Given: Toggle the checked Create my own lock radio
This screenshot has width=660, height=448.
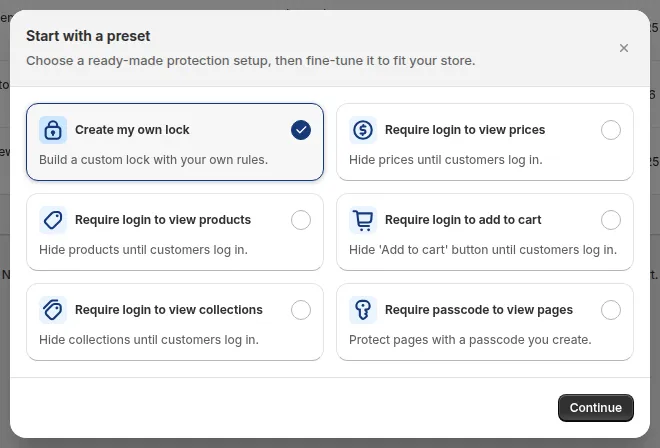Looking at the screenshot, I should coord(301,130).
